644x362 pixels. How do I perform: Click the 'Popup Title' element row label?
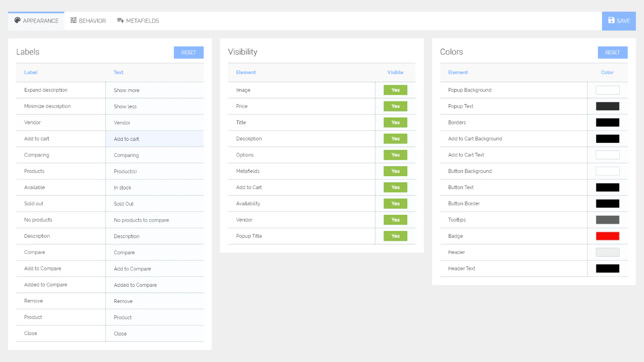[x=249, y=236]
